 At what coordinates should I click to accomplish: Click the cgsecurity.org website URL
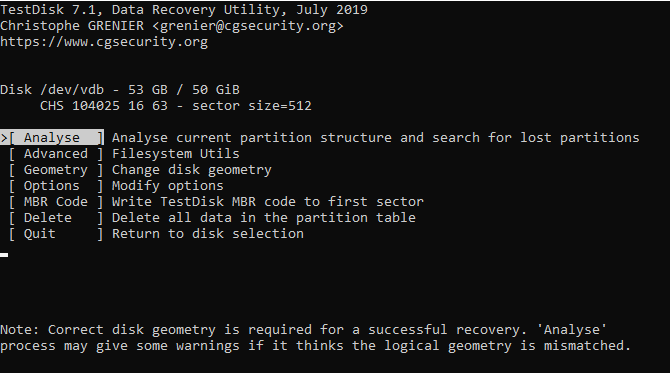click(x=104, y=42)
